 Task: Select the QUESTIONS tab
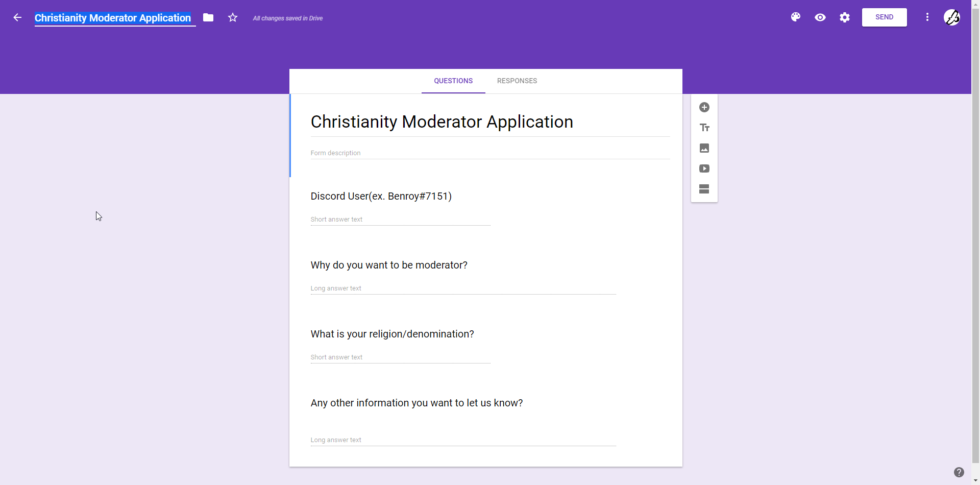point(453,81)
